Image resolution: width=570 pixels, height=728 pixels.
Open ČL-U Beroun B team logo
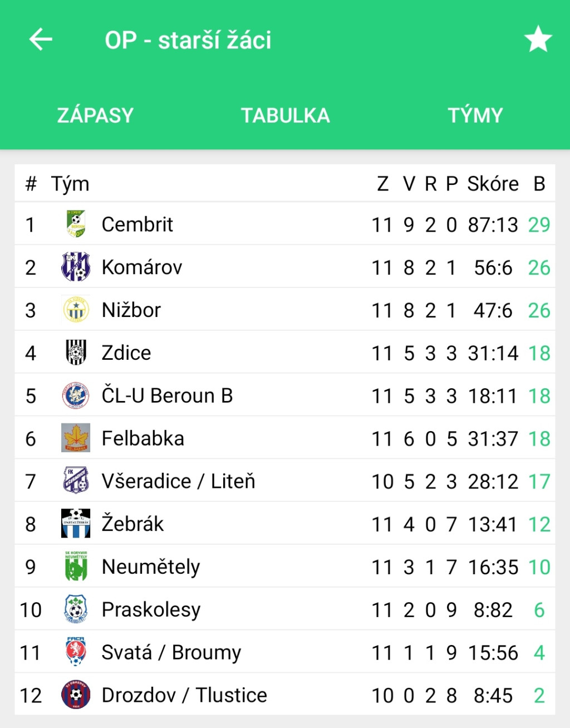tap(76, 395)
